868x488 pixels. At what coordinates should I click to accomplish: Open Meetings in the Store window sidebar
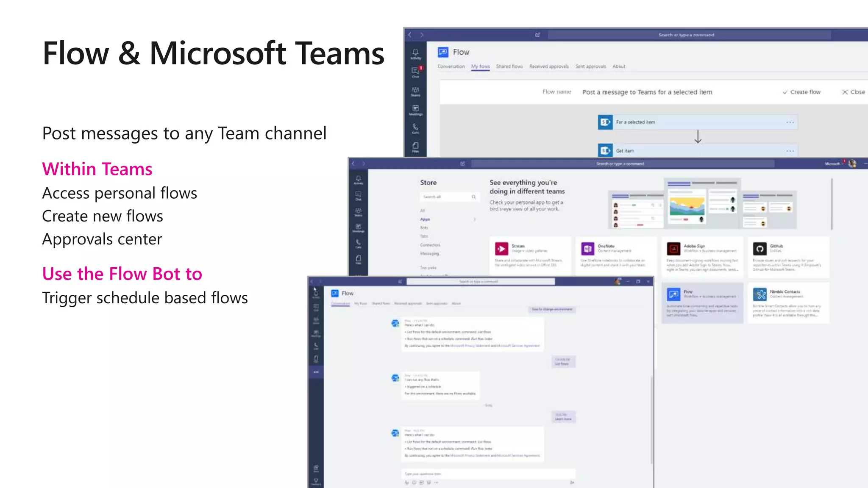[x=358, y=228]
